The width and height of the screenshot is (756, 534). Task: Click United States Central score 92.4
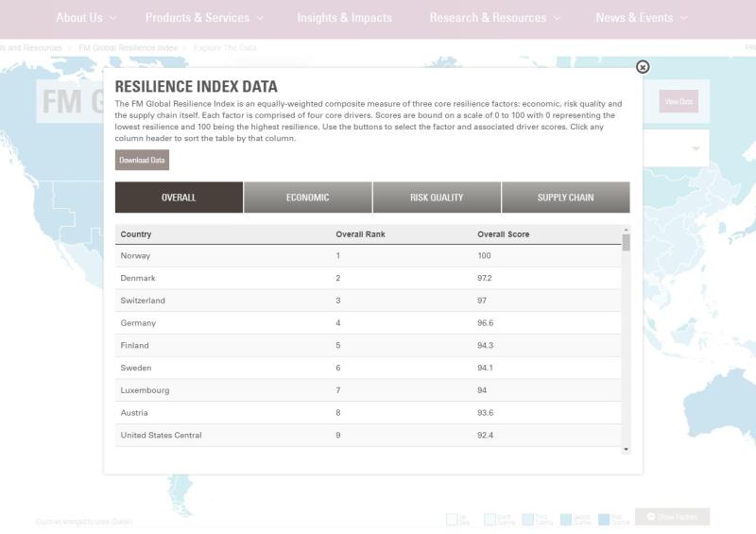tap(485, 435)
